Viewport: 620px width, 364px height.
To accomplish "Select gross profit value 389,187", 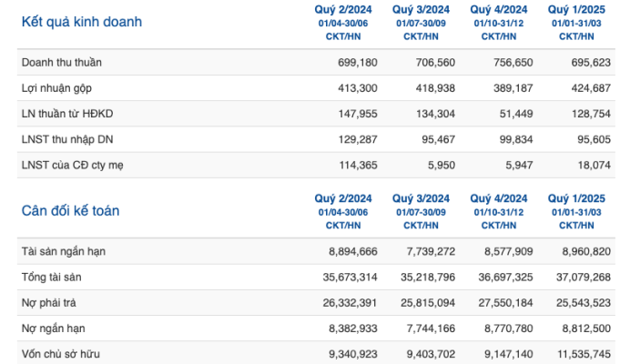I will click(x=513, y=88).
